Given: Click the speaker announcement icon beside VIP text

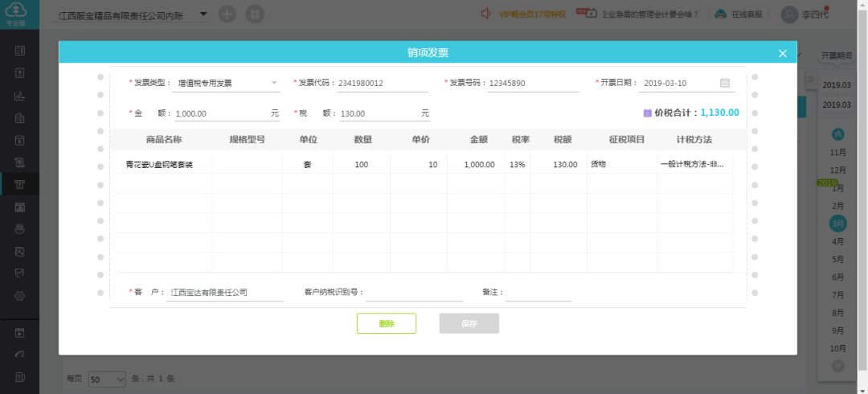Looking at the screenshot, I should (x=485, y=14).
